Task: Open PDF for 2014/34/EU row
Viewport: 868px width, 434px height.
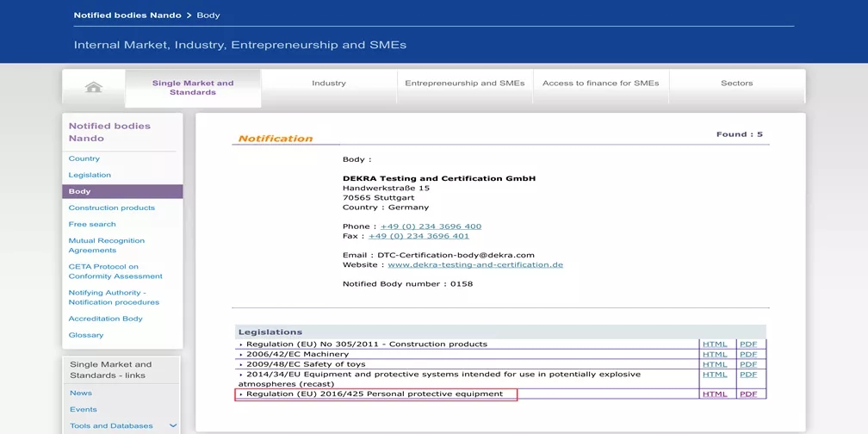Action: tap(747, 375)
